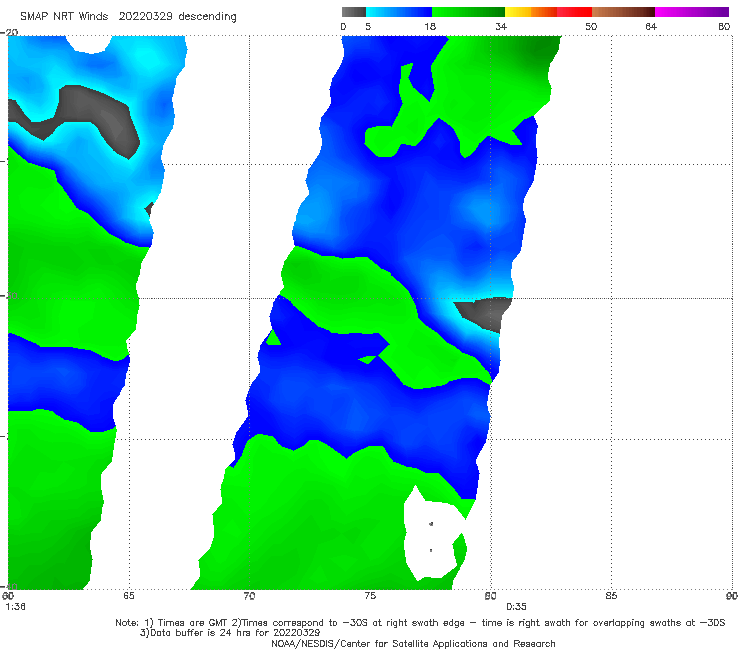This screenshot has height=650, width=740.
Task: Click the note line 'Times are GMT'
Action: (193, 623)
